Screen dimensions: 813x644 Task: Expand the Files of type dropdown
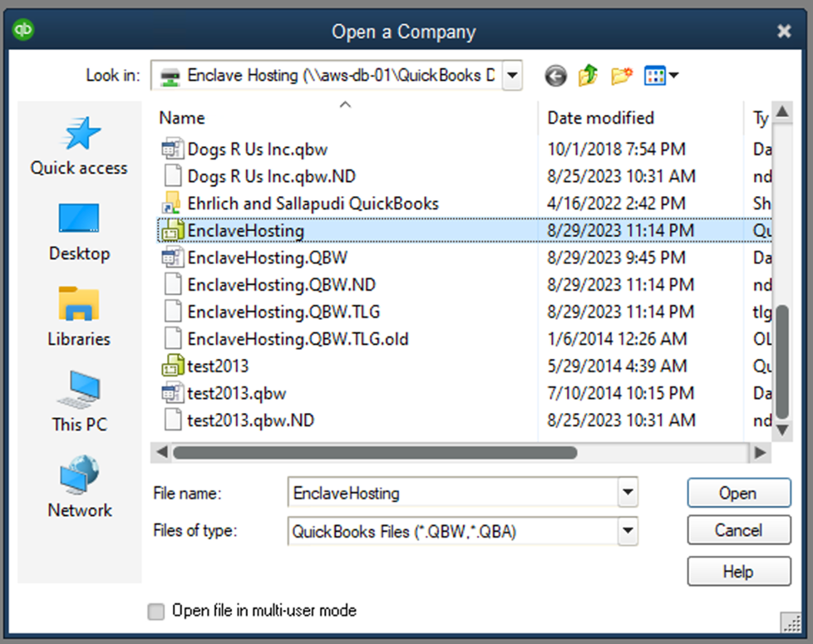click(x=628, y=530)
